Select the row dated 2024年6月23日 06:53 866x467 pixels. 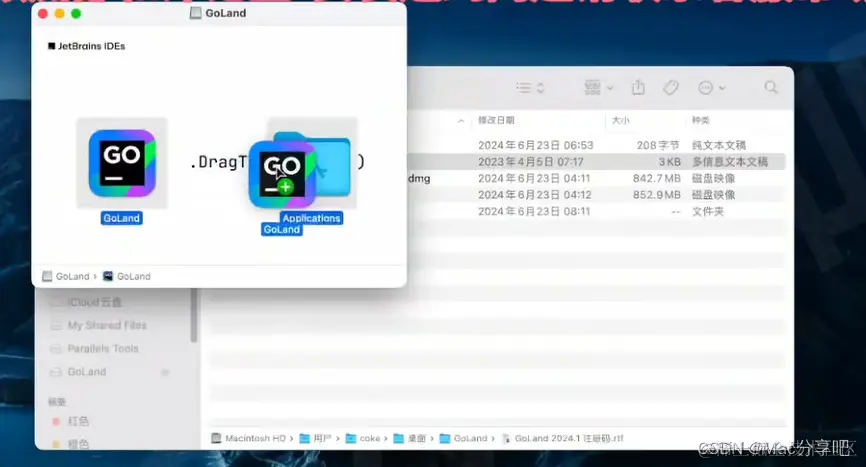pyautogui.click(x=596, y=145)
